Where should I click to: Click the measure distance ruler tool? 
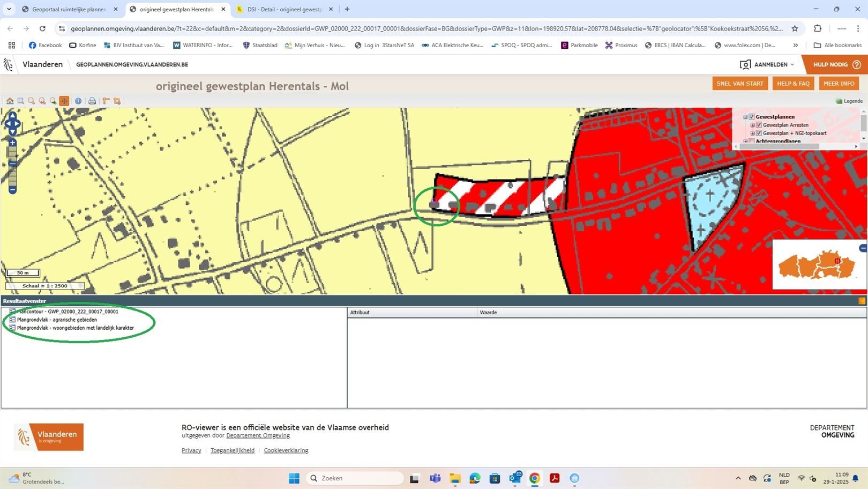106,101
